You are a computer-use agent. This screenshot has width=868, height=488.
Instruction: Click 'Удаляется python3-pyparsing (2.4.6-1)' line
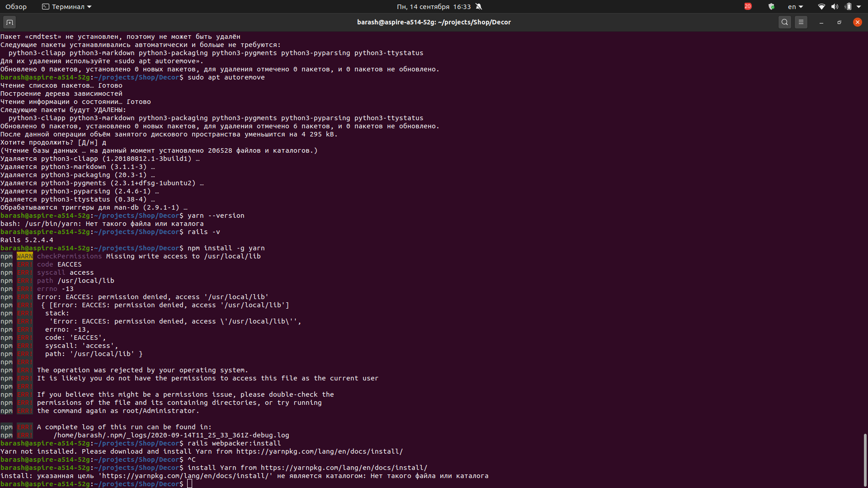pyautogui.click(x=80, y=191)
